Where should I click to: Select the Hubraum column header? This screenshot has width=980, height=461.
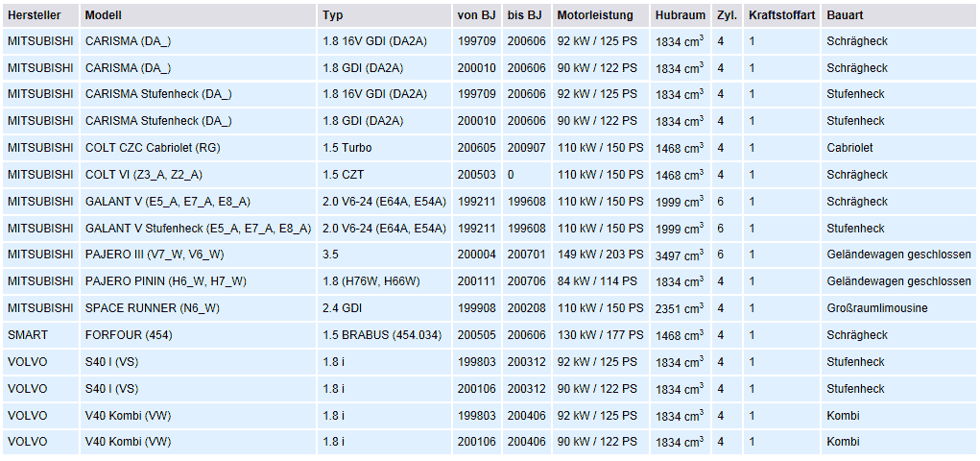tap(681, 15)
